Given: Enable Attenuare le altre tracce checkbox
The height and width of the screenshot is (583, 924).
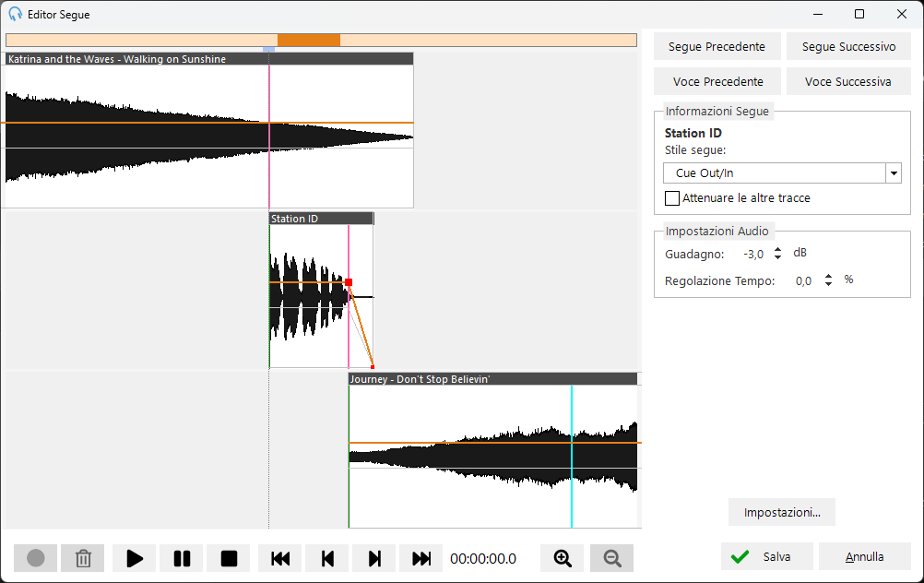Looking at the screenshot, I should pos(671,198).
